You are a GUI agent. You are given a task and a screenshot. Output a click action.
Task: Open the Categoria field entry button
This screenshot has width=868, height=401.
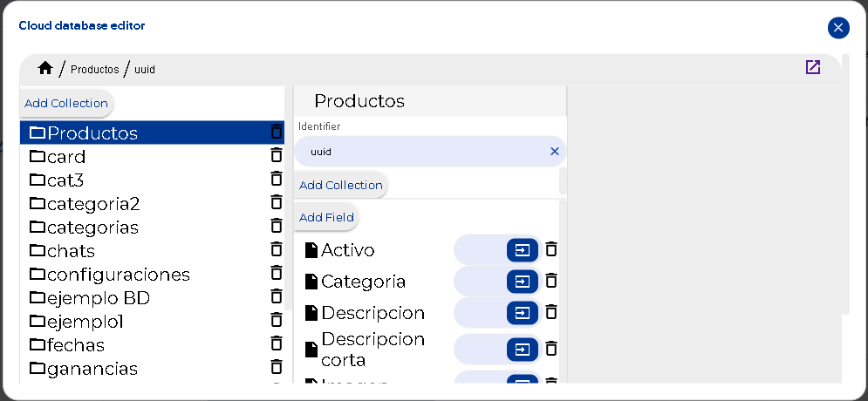(523, 282)
